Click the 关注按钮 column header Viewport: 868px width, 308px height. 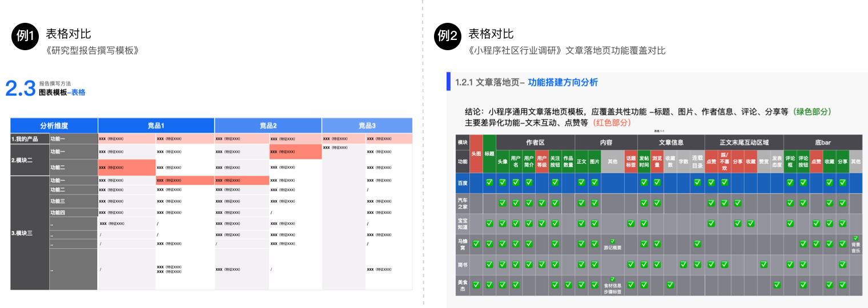pos(555,161)
